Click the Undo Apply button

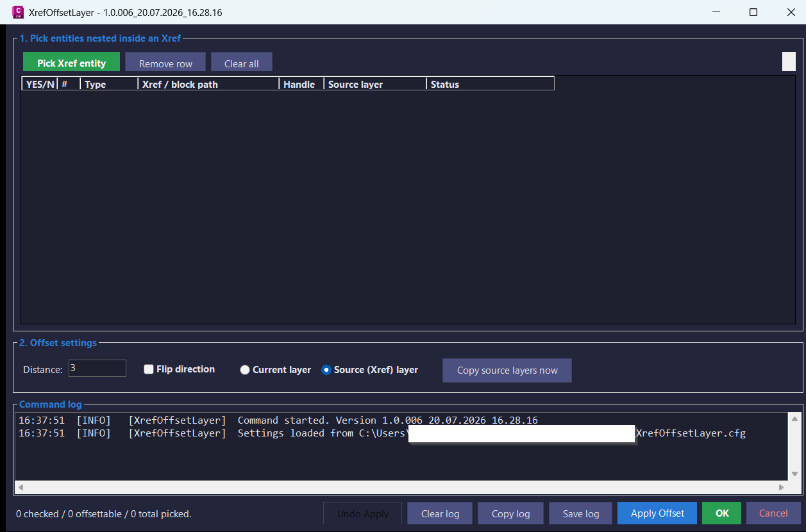tap(362, 513)
